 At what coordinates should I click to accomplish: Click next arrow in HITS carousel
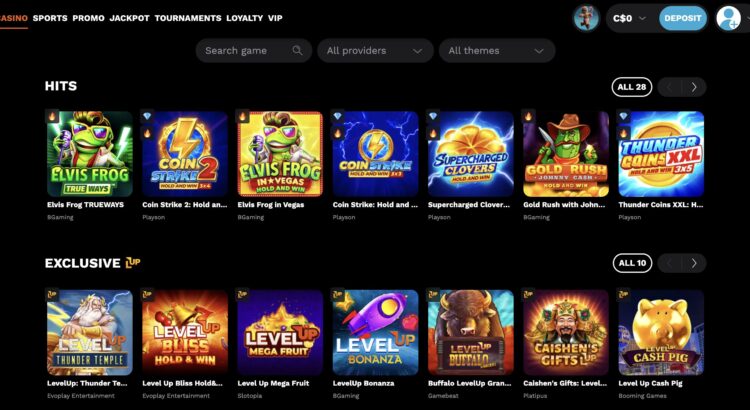[694, 87]
